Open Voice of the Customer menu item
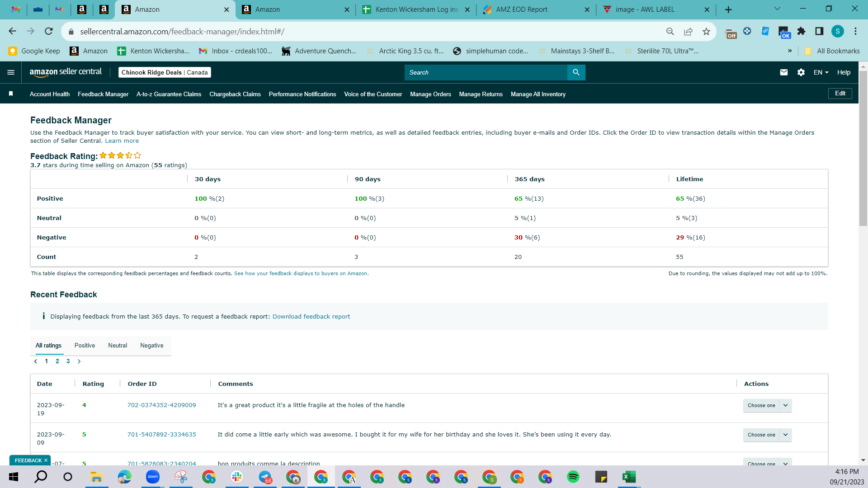The width and height of the screenshot is (868, 488). click(x=373, y=94)
